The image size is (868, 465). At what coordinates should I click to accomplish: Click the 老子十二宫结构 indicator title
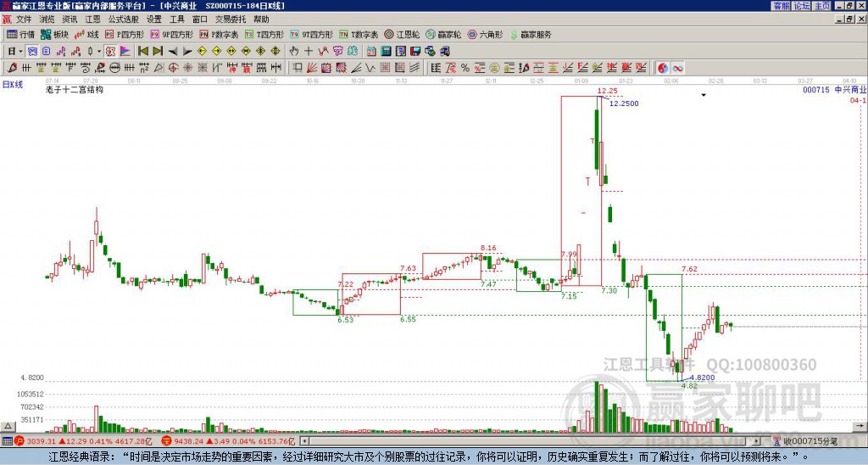pyautogui.click(x=75, y=89)
